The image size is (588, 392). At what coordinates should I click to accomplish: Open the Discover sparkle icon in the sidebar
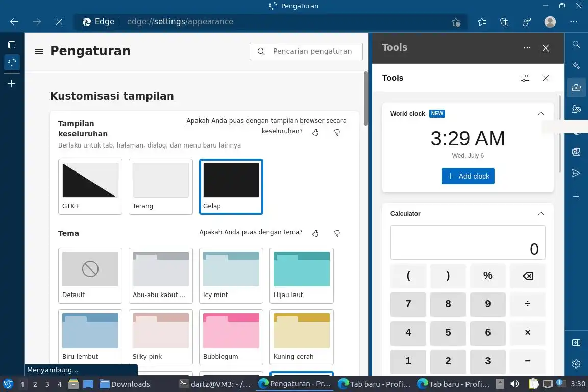tap(576, 66)
